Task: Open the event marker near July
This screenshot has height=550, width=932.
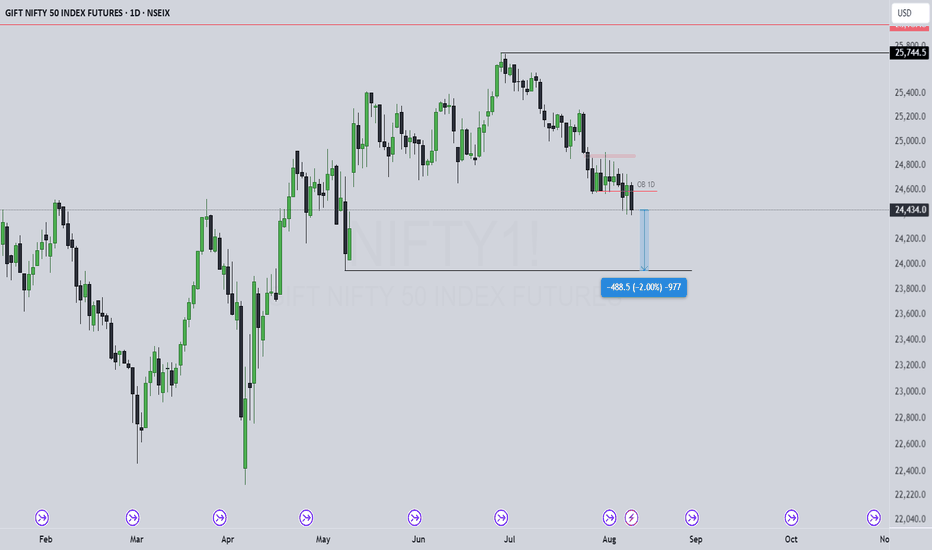Action: tap(501, 518)
